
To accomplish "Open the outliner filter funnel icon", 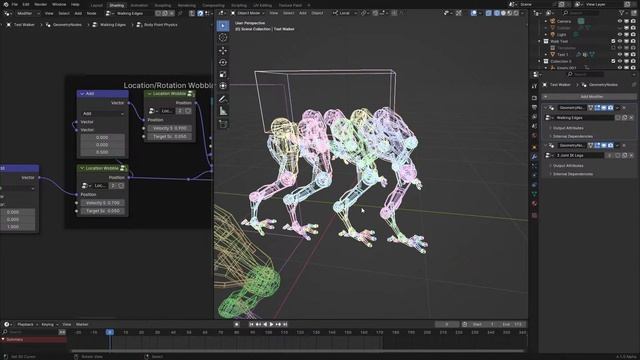I will [x=622, y=13].
